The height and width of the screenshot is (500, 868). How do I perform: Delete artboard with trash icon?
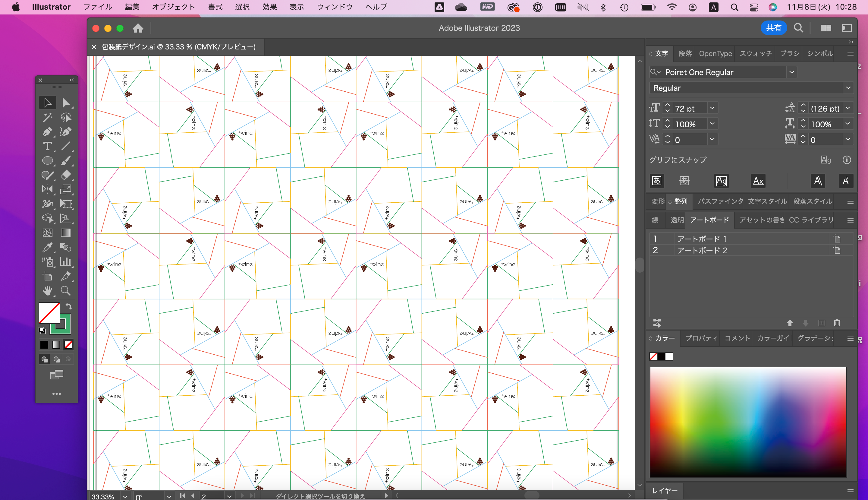click(x=837, y=323)
